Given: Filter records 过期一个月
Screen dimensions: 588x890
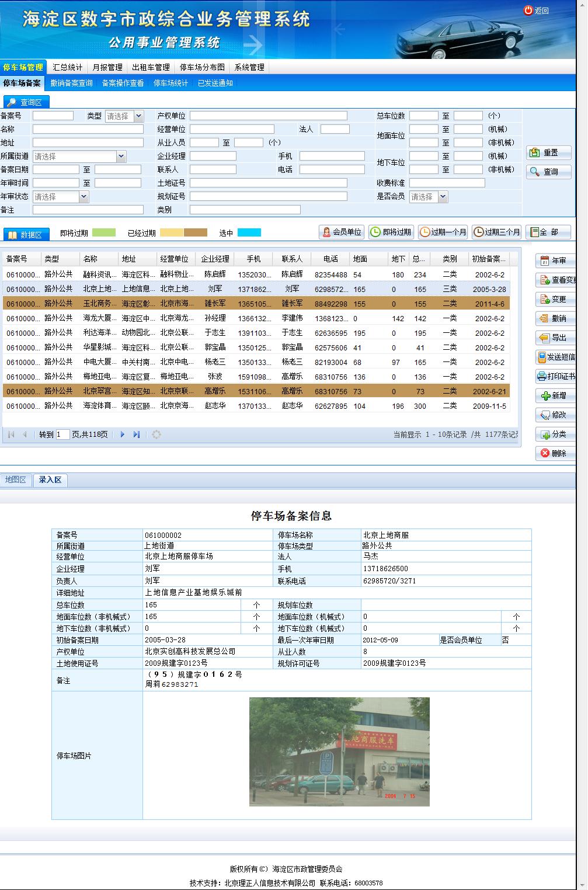Looking at the screenshot, I should [x=443, y=232].
